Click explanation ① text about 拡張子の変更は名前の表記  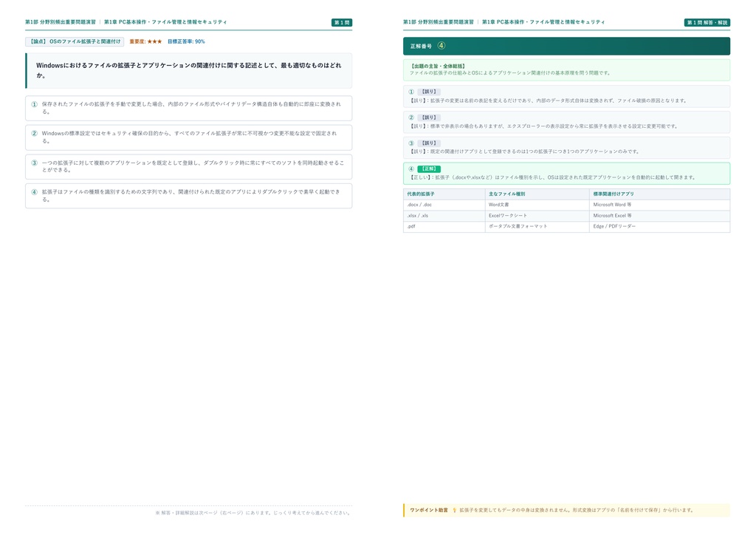pos(549,100)
